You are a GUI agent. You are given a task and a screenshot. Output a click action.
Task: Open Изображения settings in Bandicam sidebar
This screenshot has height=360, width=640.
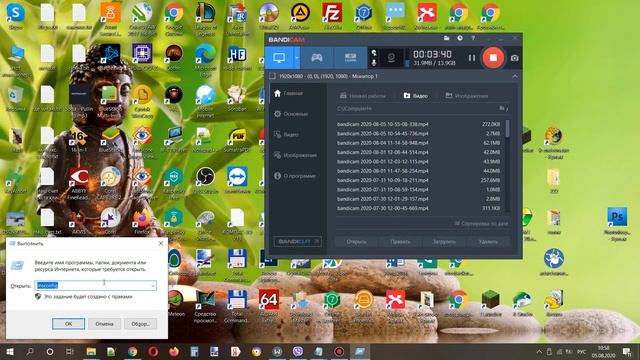296,155
